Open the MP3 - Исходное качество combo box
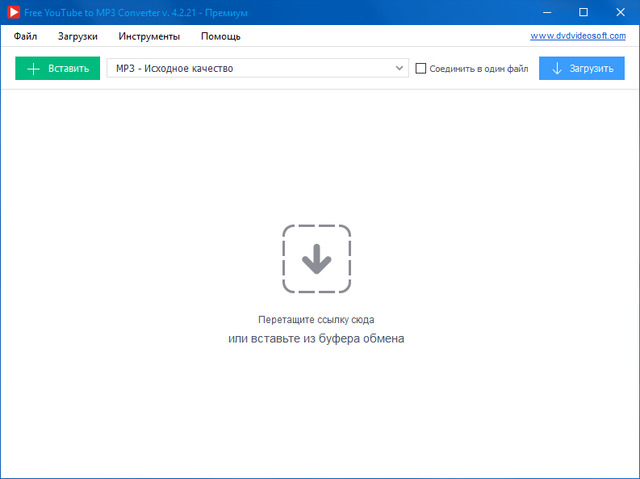The image size is (640, 479). 250,69
